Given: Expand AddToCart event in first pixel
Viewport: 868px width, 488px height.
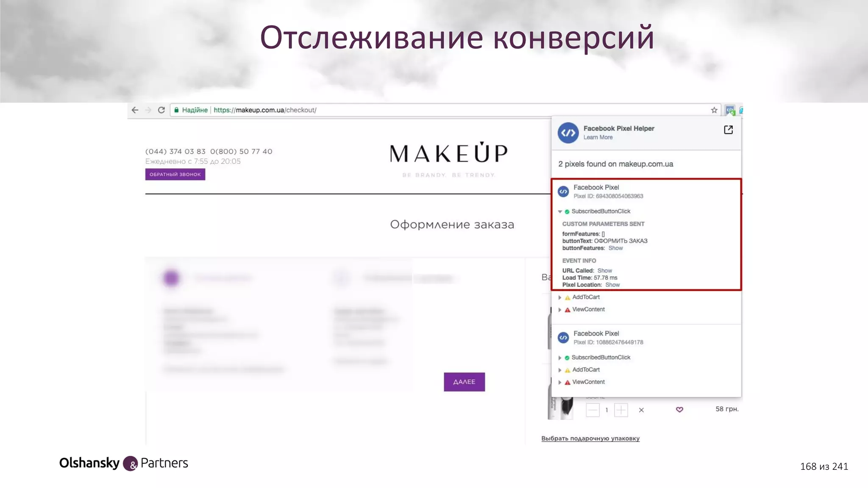Looking at the screenshot, I should (x=560, y=297).
